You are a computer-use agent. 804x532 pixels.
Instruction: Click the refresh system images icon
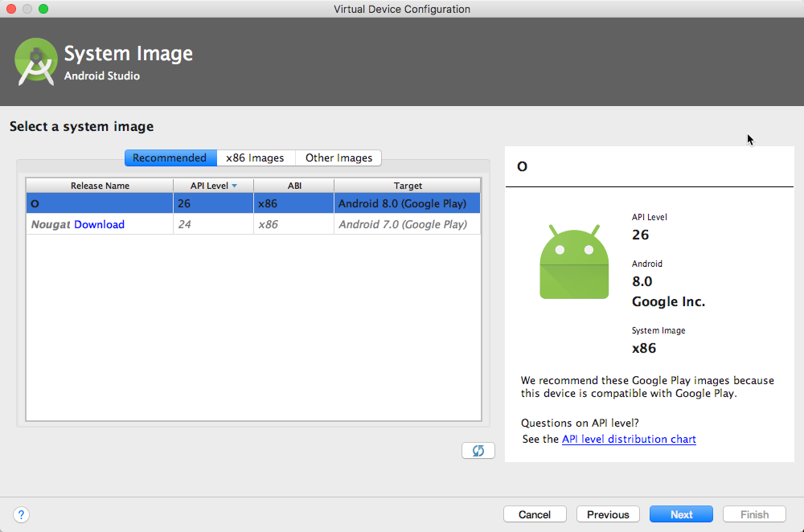[x=478, y=451]
